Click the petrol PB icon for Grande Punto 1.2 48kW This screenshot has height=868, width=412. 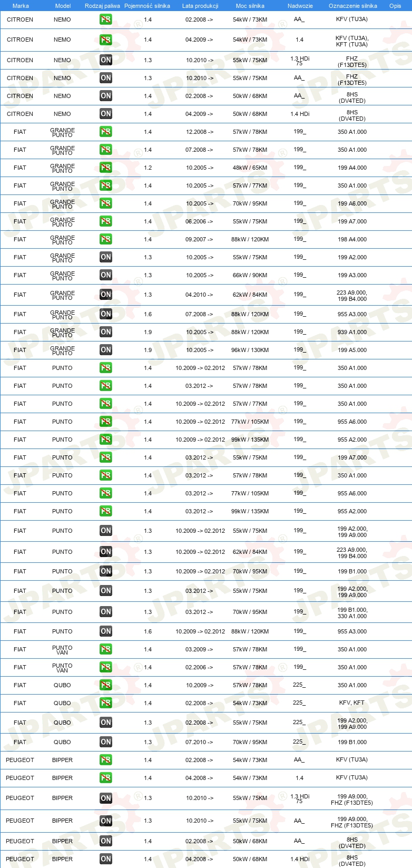click(x=106, y=168)
